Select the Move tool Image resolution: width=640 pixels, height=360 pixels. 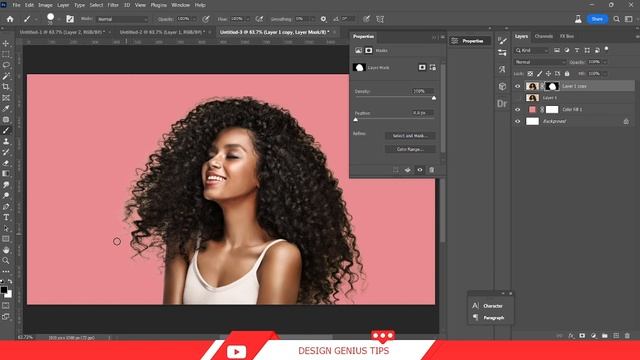[x=6, y=43]
